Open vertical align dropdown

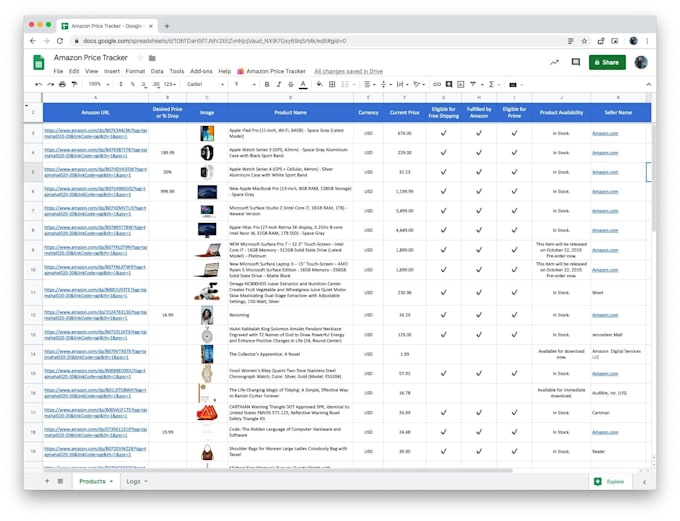click(386, 84)
